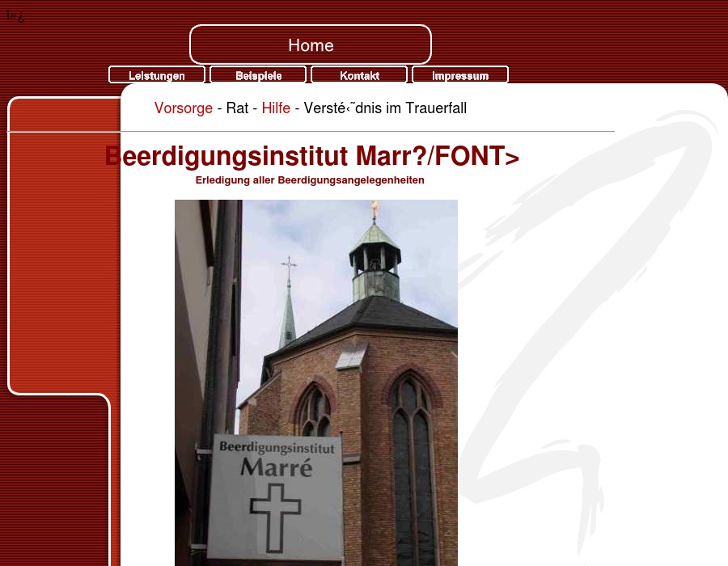Follow the Hilfe link
The height and width of the screenshot is (566, 728).
coord(276,108)
